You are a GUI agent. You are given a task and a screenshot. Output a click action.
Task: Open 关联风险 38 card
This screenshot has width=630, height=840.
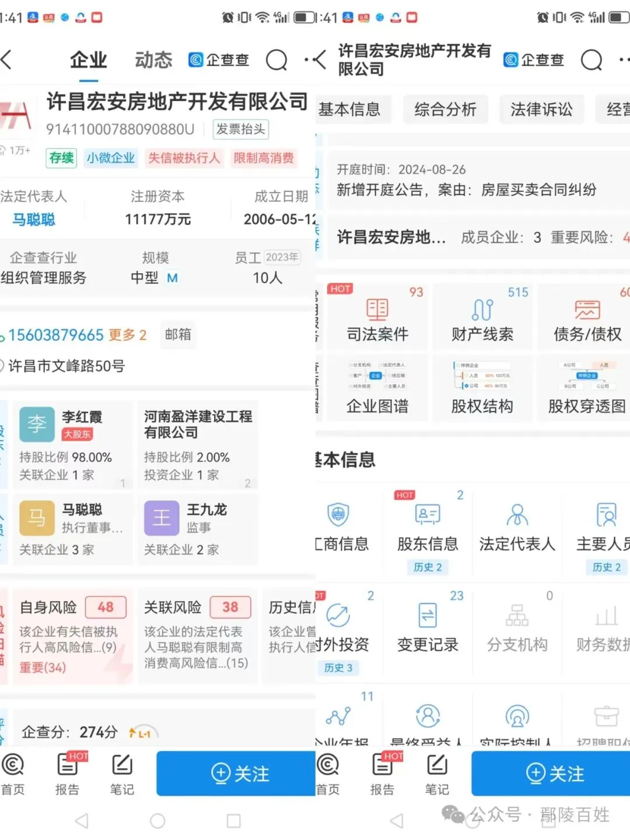[198, 636]
